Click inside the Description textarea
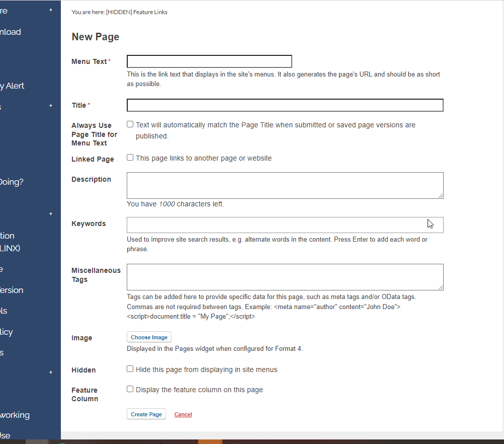 (285, 185)
